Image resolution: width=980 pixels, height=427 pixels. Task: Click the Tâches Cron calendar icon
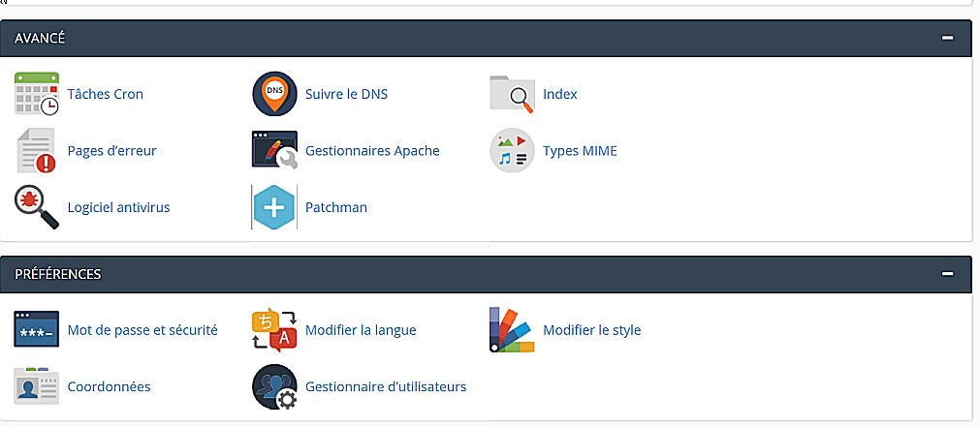click(37, 94)
